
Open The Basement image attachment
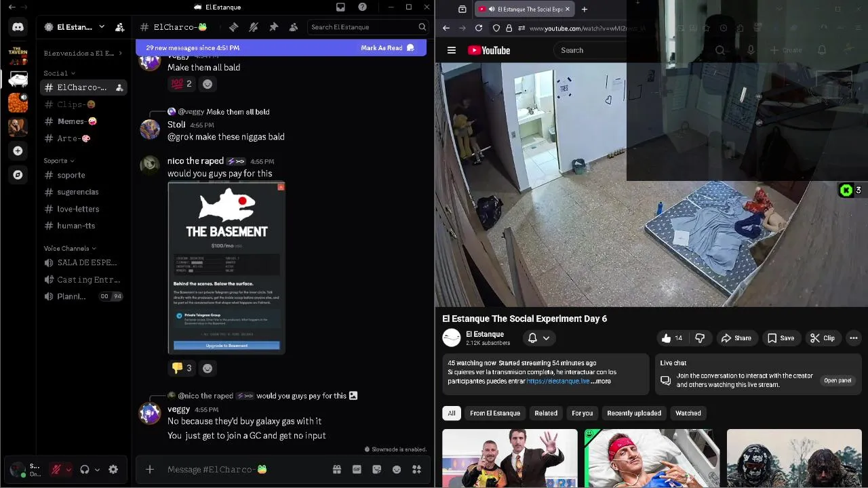coord(226,268)
